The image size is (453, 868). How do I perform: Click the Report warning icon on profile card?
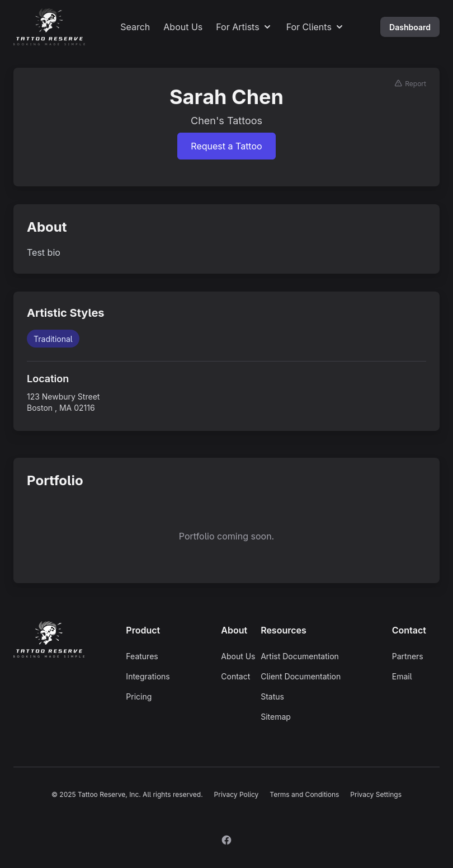[398, 83]
